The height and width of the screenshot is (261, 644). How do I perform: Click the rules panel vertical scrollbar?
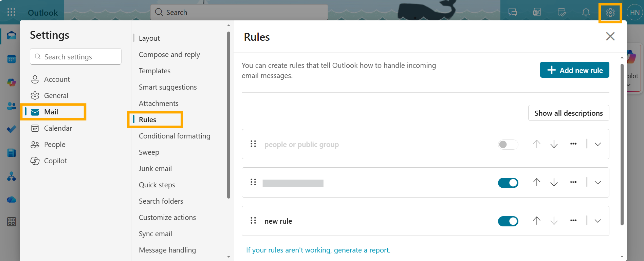tap(622, 144)
